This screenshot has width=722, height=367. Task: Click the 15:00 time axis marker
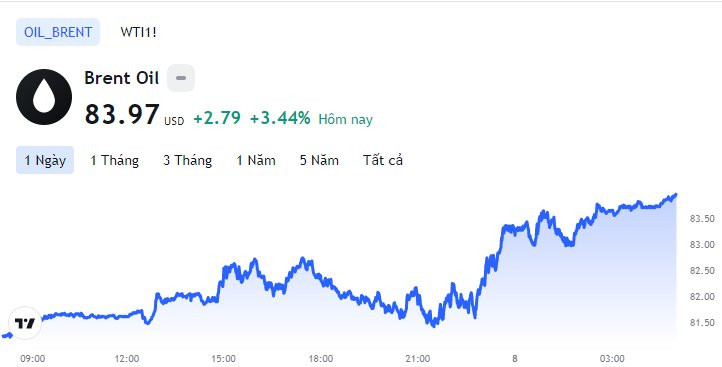(223, 358)
